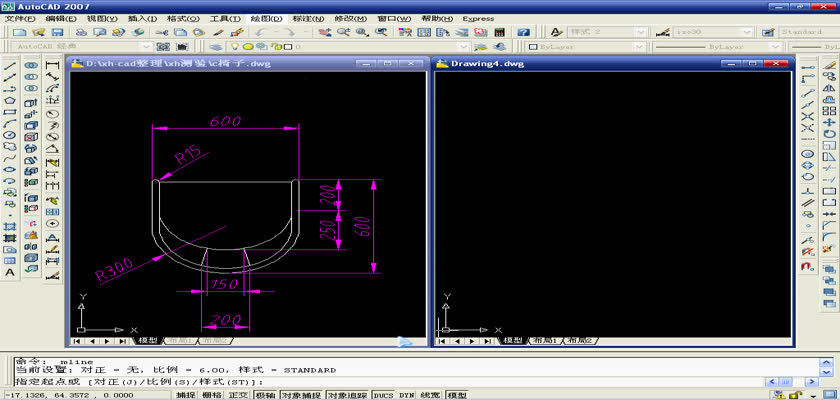This screenshot has width=840, height=400.
Task: Toggle 正交 (Ortho) mode in status bar
Action: [x=239, y=395]
